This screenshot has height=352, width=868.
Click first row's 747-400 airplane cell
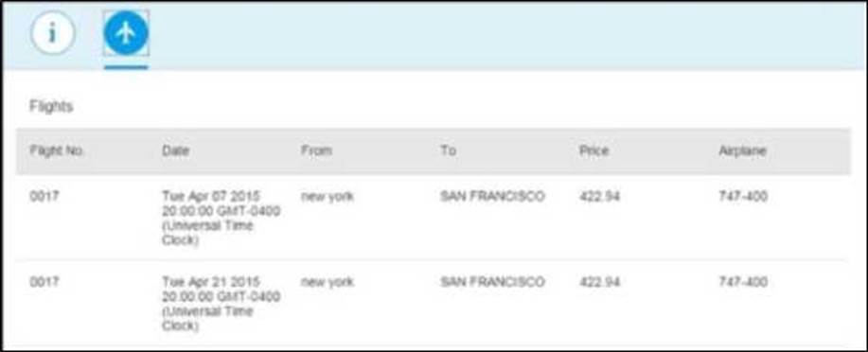pos(743,197)
